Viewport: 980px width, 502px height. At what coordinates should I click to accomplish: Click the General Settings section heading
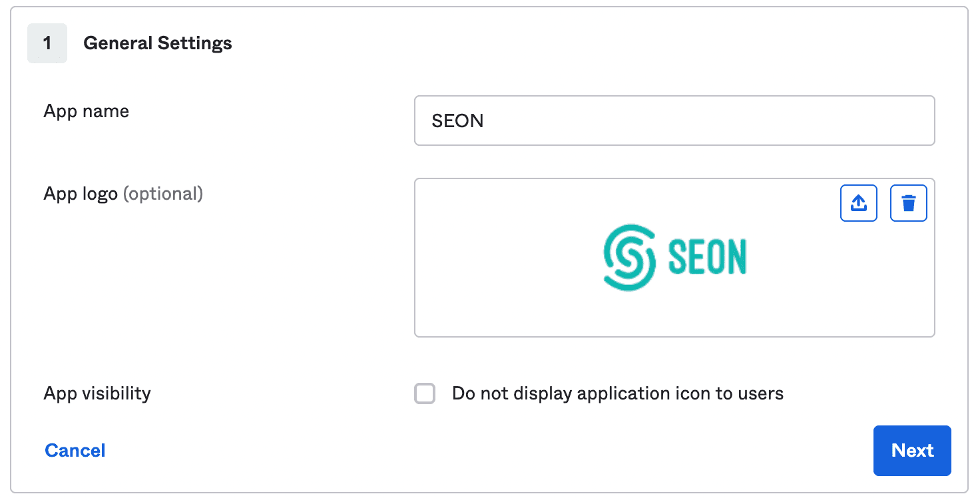(158, 43)
